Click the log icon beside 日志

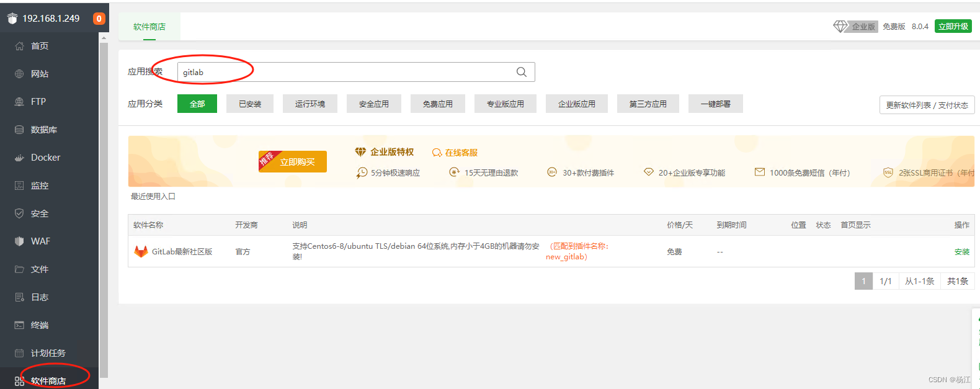19,297
